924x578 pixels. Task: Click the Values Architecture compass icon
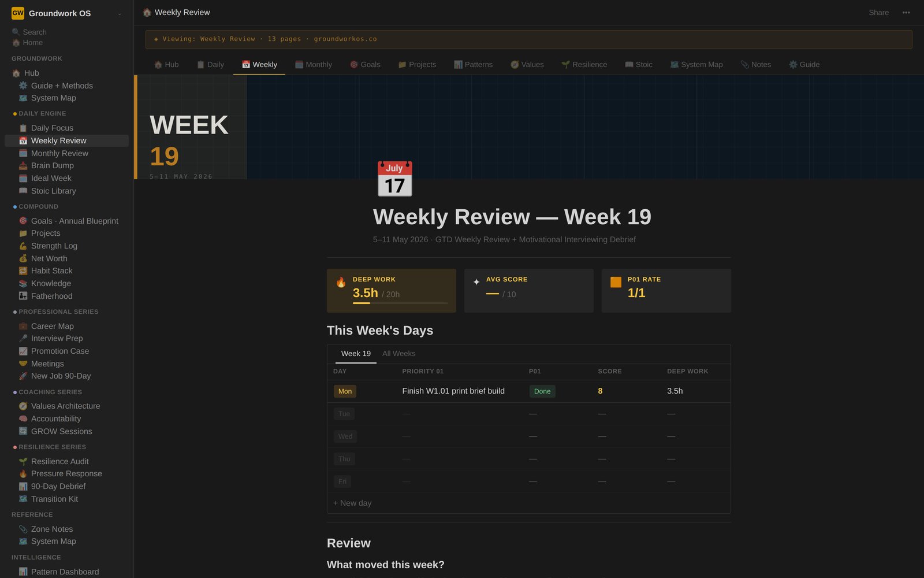click(23, 406)
